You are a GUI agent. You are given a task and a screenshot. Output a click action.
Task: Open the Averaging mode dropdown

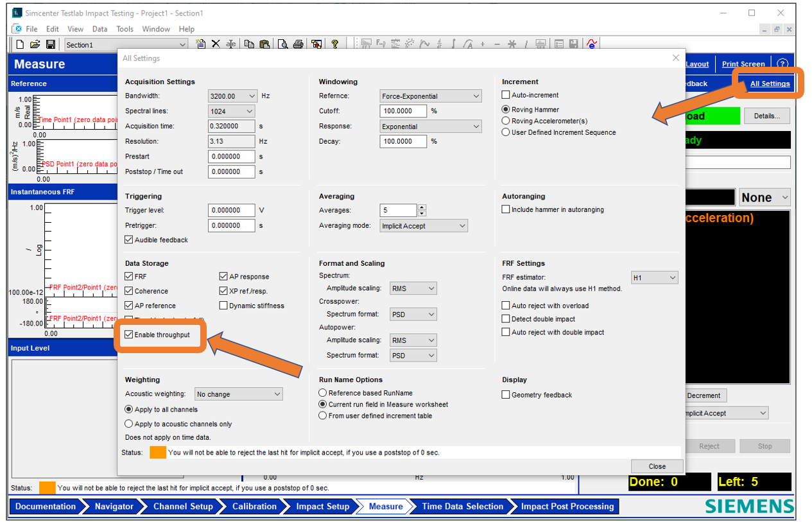pyautogui.click(x=462, y=226)
